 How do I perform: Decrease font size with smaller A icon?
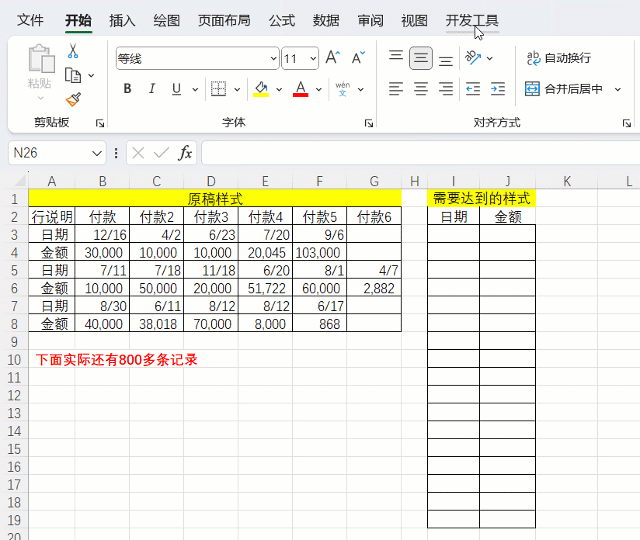point(357,58)
